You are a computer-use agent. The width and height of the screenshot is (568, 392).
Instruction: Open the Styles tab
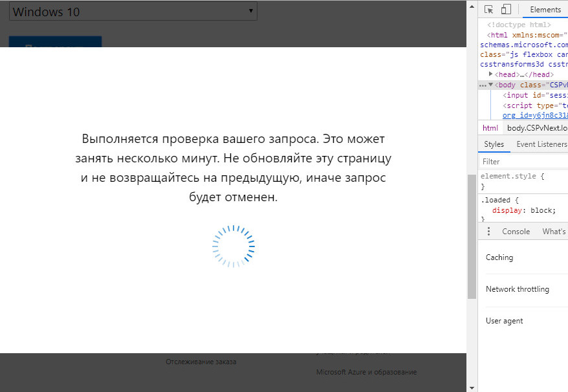(494, 144)
